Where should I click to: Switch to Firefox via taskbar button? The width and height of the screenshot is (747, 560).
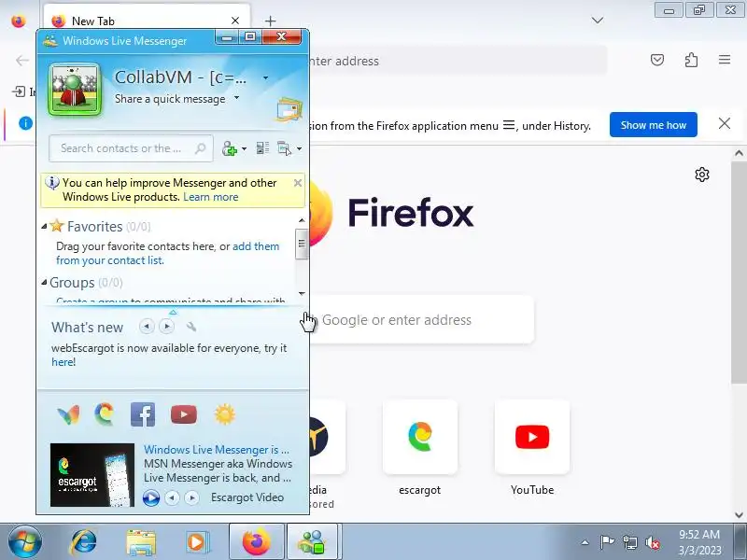[x=256, y=542]
